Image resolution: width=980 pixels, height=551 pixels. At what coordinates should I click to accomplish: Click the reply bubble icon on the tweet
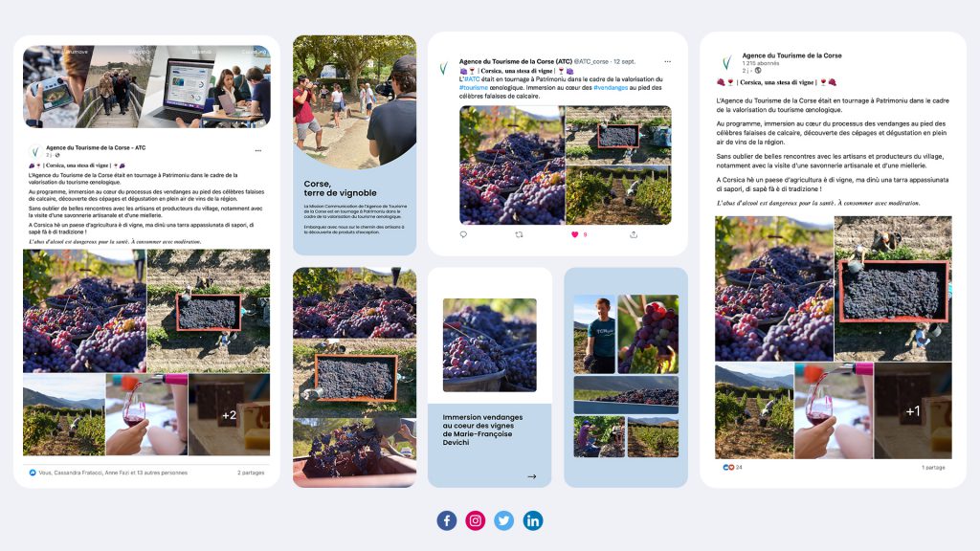464,234
